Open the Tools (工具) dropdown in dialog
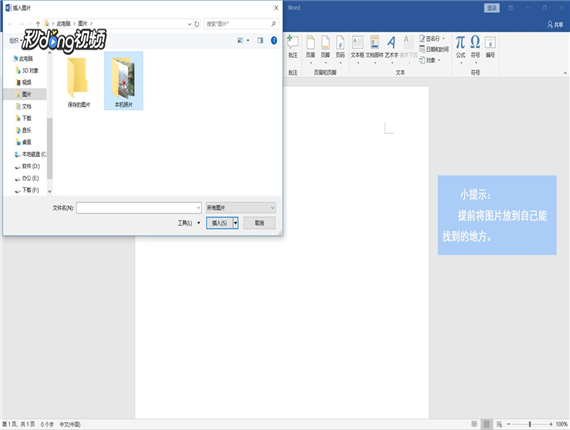 coord(189,223)
